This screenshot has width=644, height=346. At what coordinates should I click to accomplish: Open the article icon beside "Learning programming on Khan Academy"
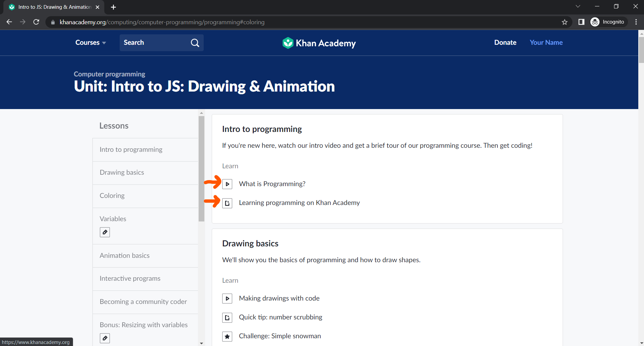pos(228,203)
